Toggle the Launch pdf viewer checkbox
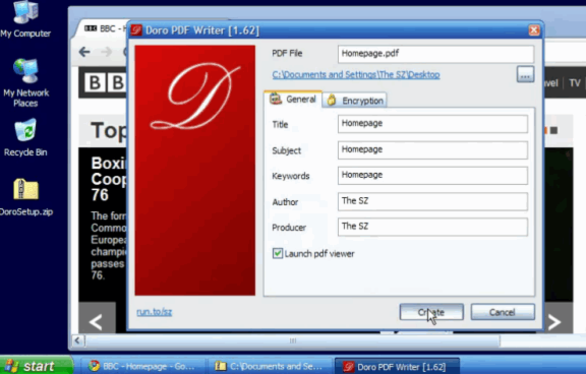 click(x=277, y=254)
